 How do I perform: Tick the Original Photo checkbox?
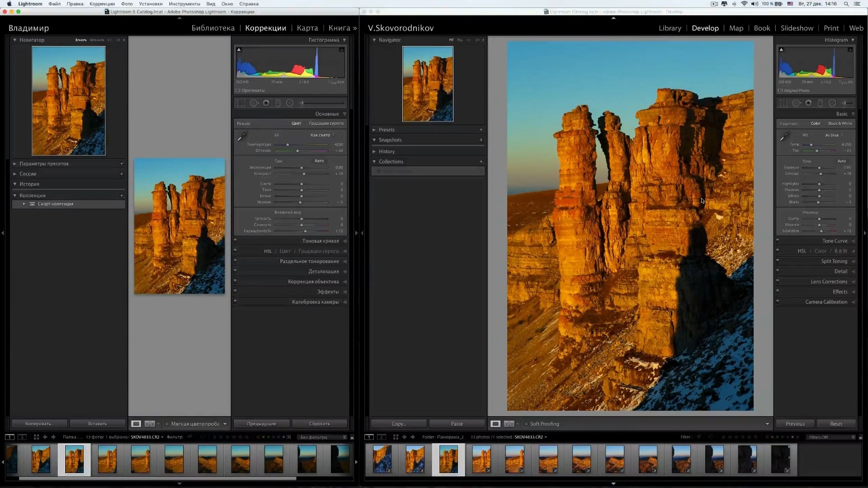pos(780,90)
